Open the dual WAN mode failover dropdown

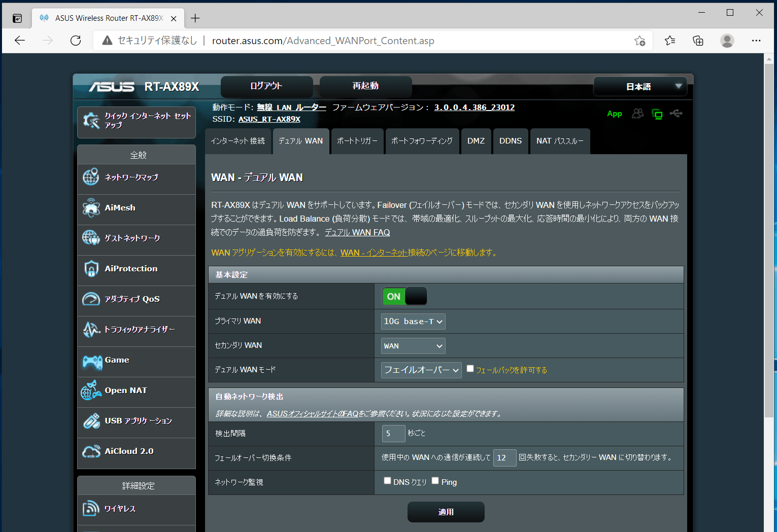(421, 370)
